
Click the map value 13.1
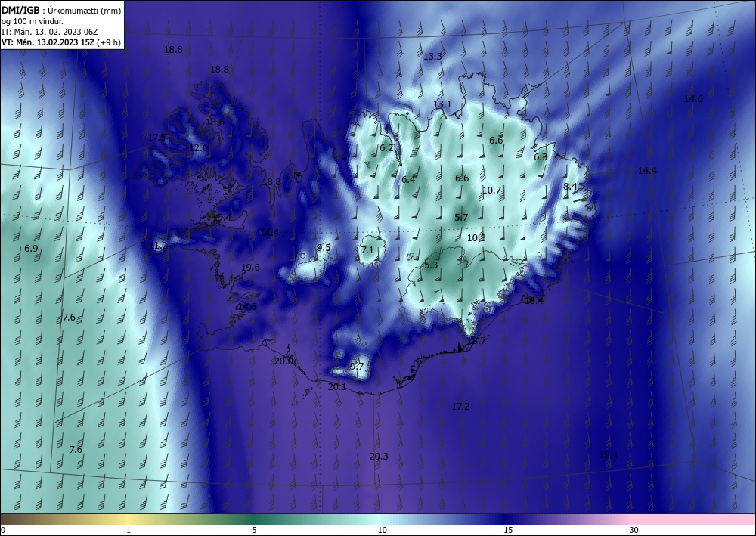coord(442,104)
